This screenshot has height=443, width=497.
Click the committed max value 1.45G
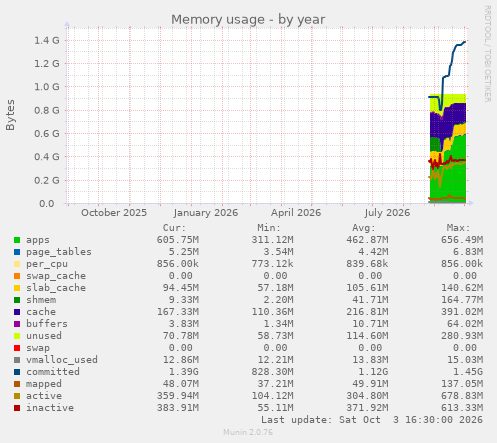(468, 372)
